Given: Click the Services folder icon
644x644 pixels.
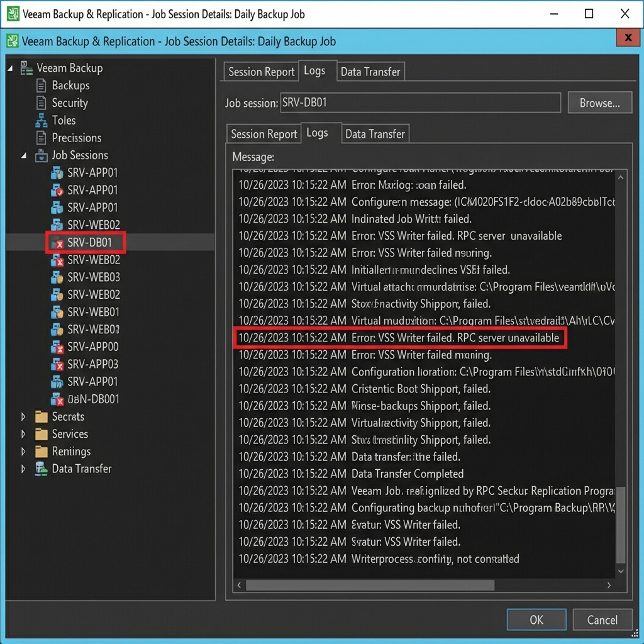Looking at the screenshot, I should (x=42, y=434).
